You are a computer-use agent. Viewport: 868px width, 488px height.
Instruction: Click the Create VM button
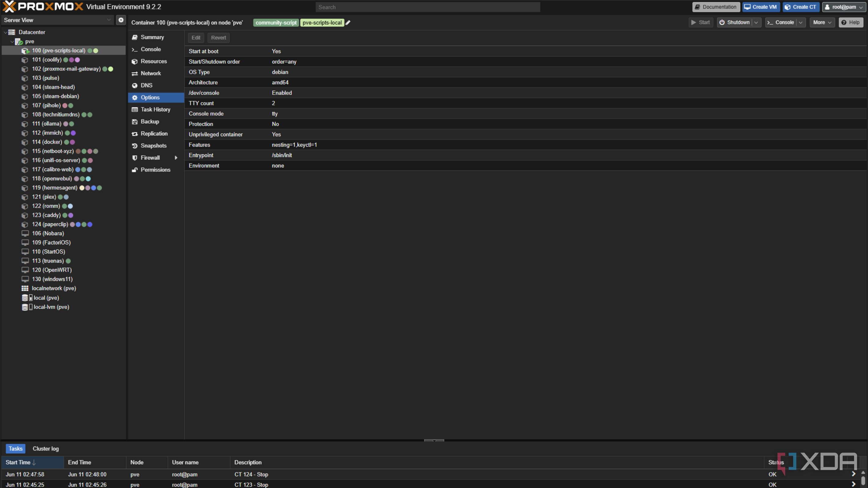point(761,7)
